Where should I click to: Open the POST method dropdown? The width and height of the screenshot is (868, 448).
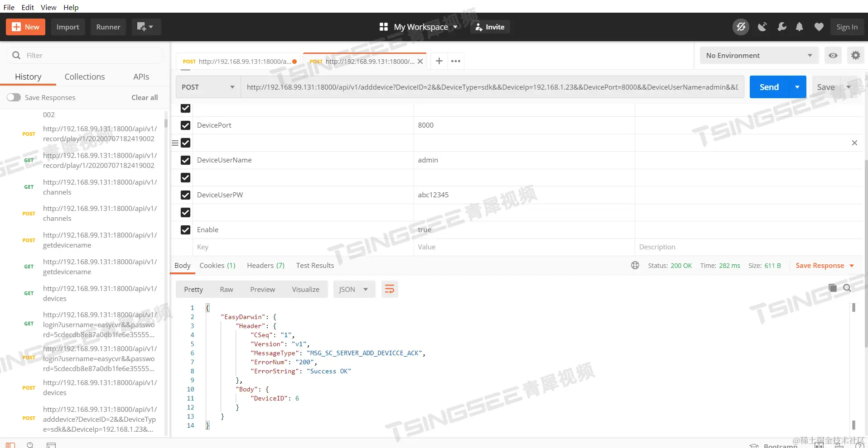(208, 87)
